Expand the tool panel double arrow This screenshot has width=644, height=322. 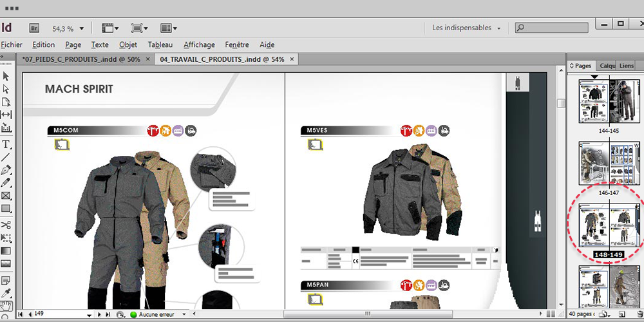2,57
